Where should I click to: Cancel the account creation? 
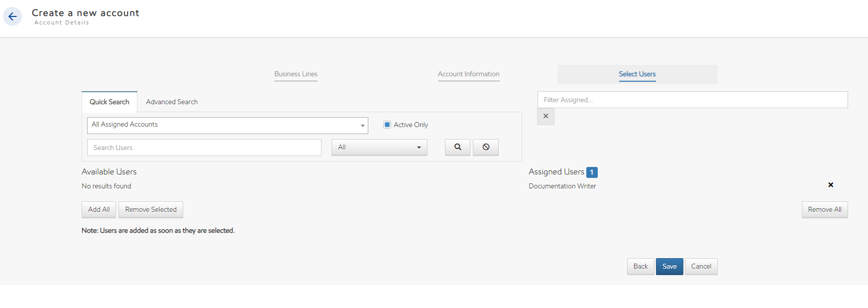coord(701,266)
